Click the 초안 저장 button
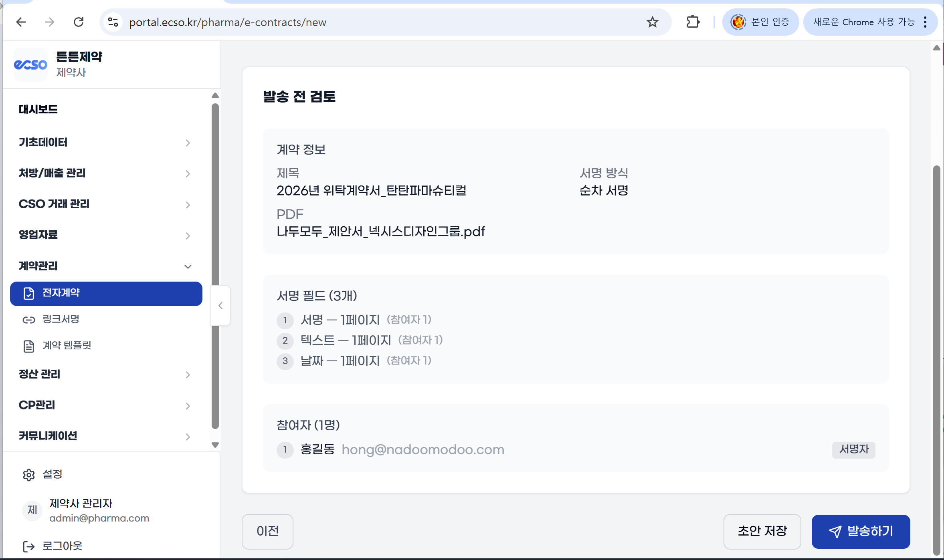 (x=762, y=531)
